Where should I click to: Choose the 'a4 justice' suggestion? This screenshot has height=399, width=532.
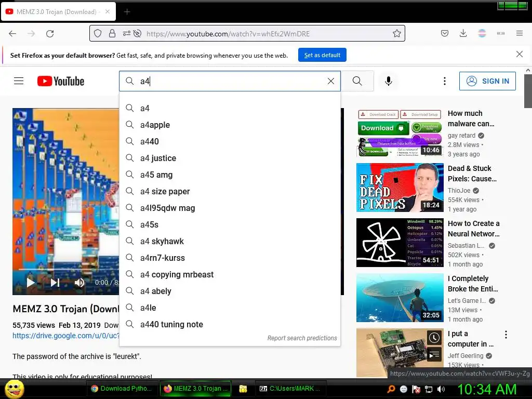tap(230, 158)
